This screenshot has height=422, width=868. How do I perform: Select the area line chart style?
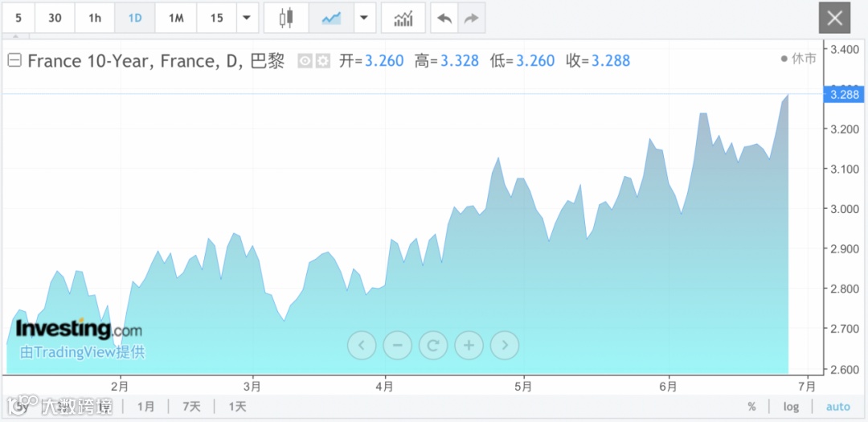(x=331, y=18)
